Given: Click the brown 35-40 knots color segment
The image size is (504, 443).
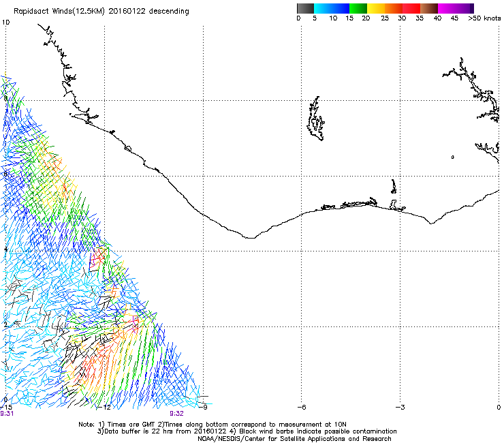Looking at the screenshot, I should (x=429, y=8).
